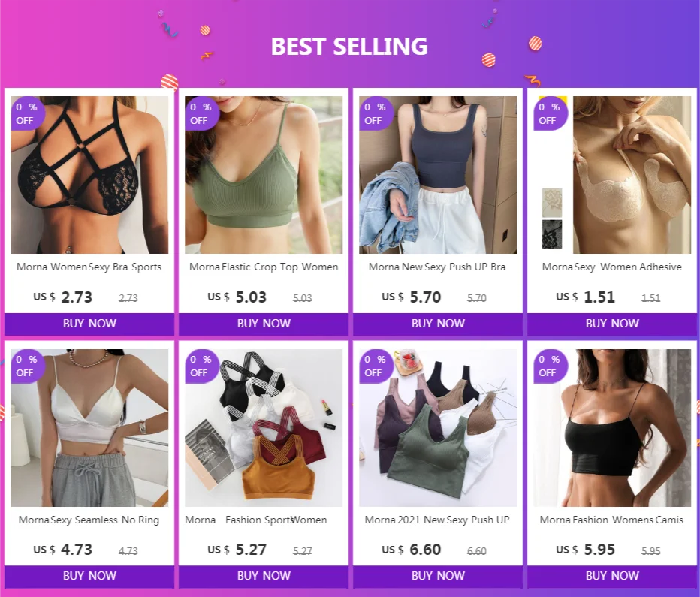Click BUY NOW for the 5.27 sports bra set

click(264, 576)
